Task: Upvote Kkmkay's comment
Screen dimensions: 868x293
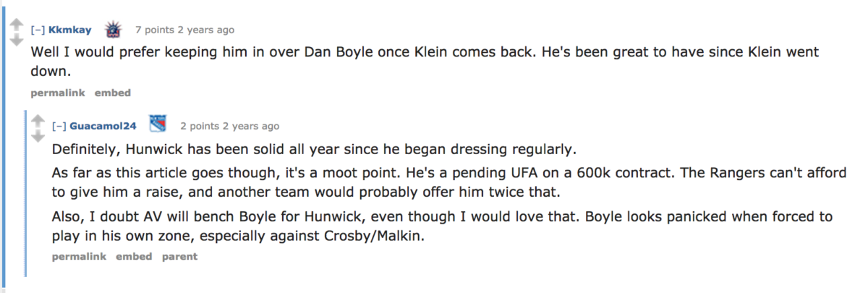Action: pos(16,24)
